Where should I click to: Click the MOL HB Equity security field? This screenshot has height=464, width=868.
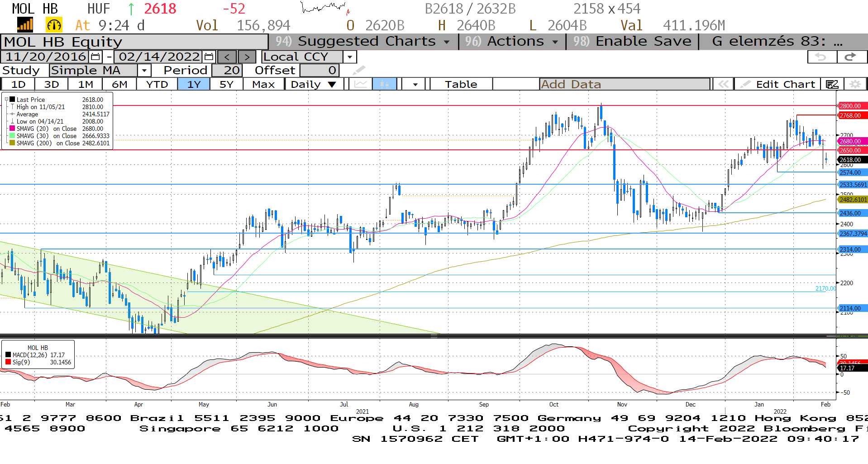[x=134, y=42]
